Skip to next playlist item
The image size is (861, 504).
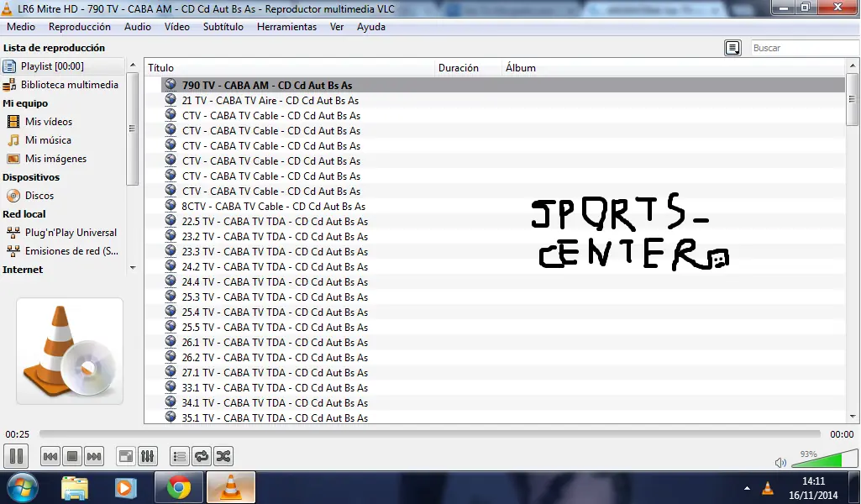[94, 456]
